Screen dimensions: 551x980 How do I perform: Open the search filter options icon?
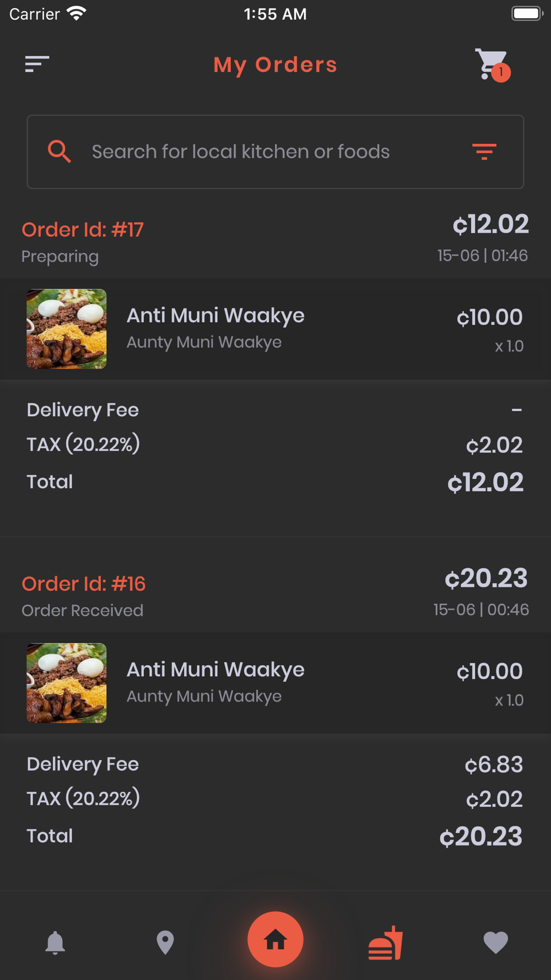484,151
